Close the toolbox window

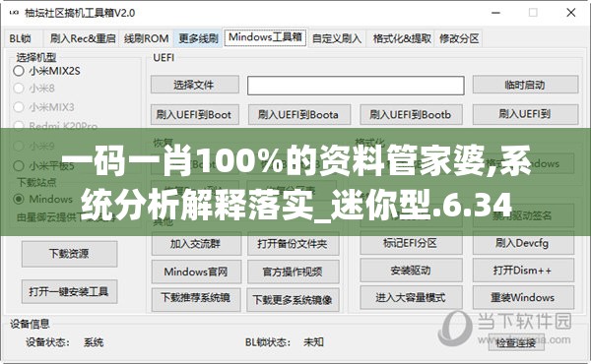tap(571, 13)
